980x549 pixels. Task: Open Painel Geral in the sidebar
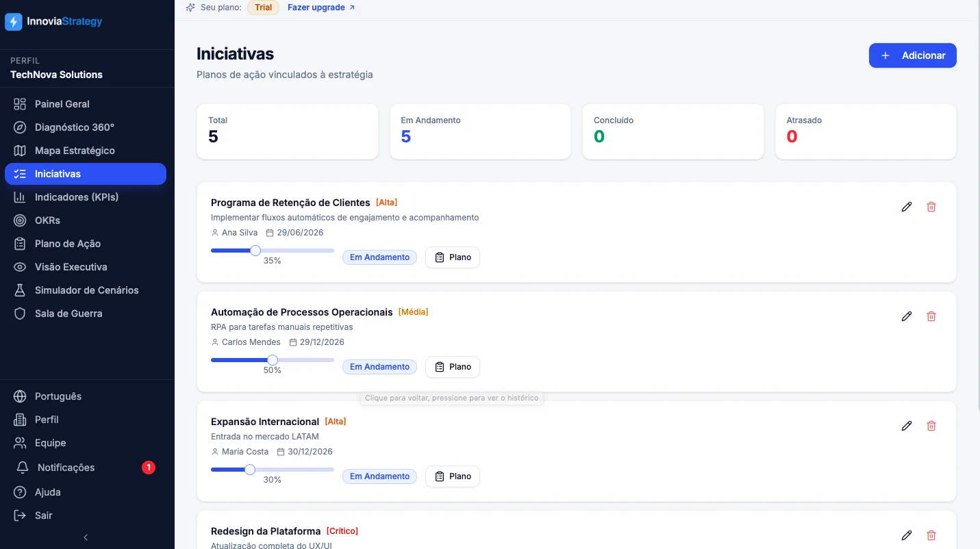click(x=86, y=104)
